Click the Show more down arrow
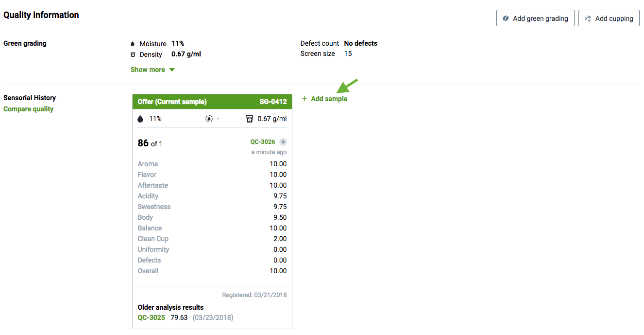 [171, 70]
